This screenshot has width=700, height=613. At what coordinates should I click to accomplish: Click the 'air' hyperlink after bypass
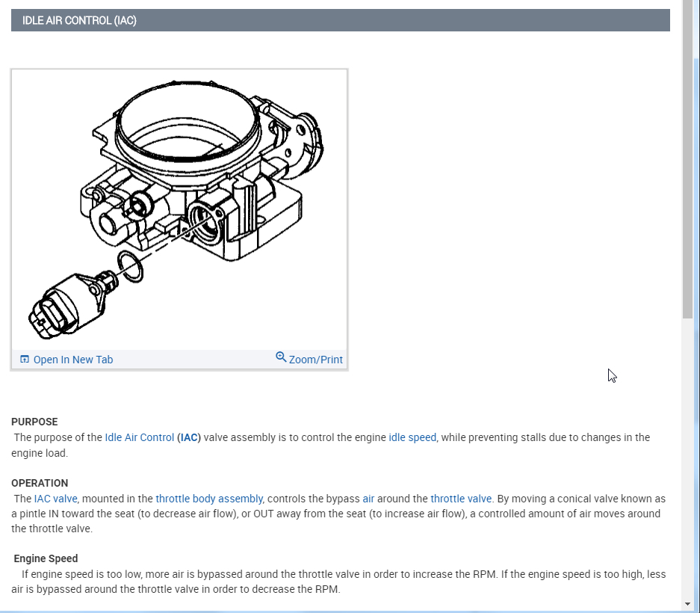(x=368, y=499)
